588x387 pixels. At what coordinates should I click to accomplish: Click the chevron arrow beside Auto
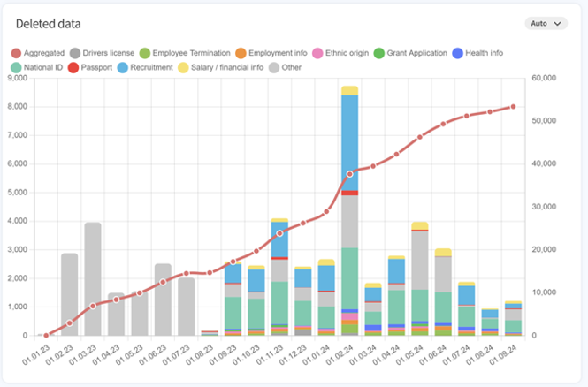(557, 24)
